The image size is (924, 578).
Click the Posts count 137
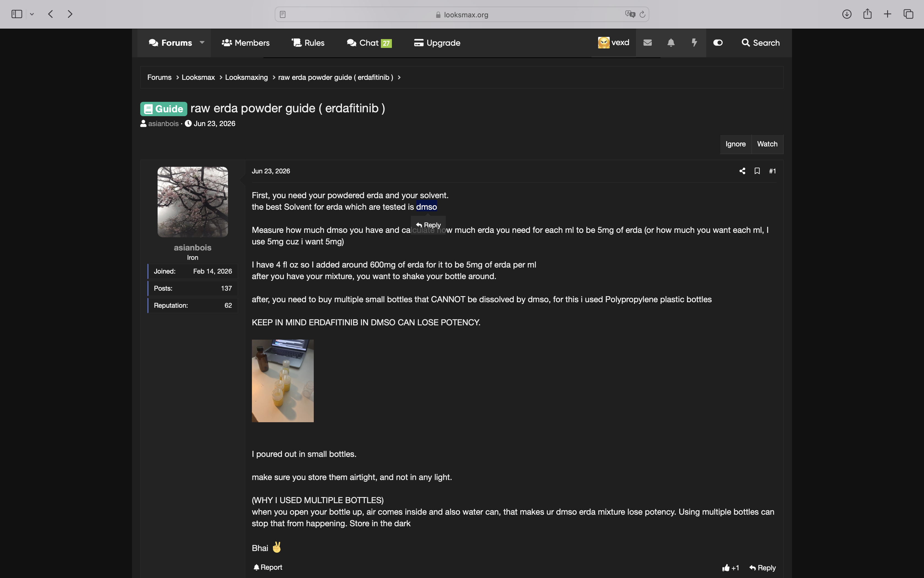[x=226, y=288]
